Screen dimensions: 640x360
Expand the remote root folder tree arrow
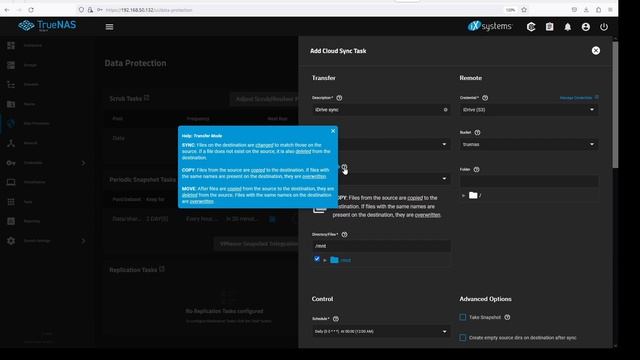point(463,196)
